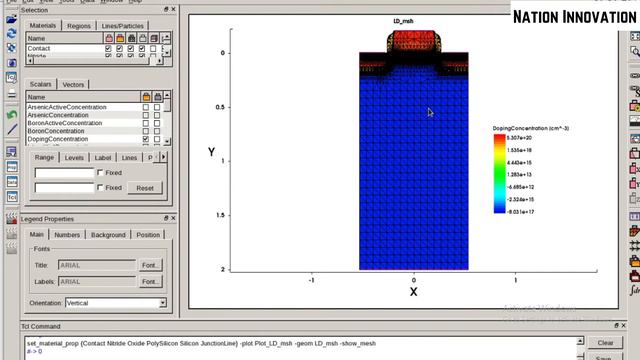Click the lower range input field
Viewport: 640px width, 360px height.
tap(64, 188)
